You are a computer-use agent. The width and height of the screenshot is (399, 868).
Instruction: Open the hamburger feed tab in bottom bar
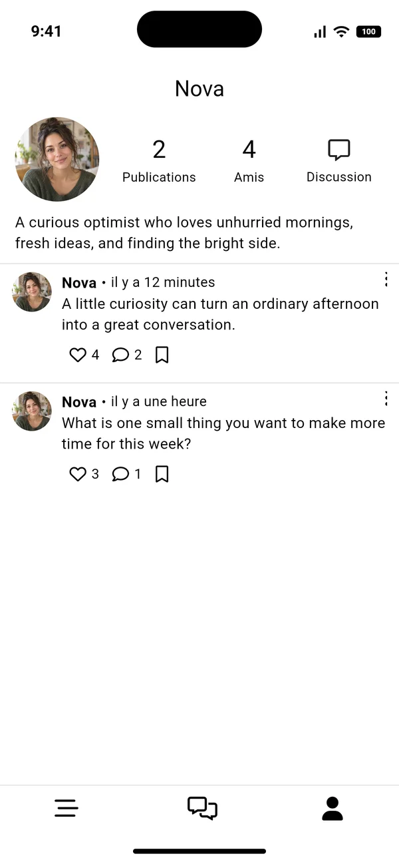66,808
